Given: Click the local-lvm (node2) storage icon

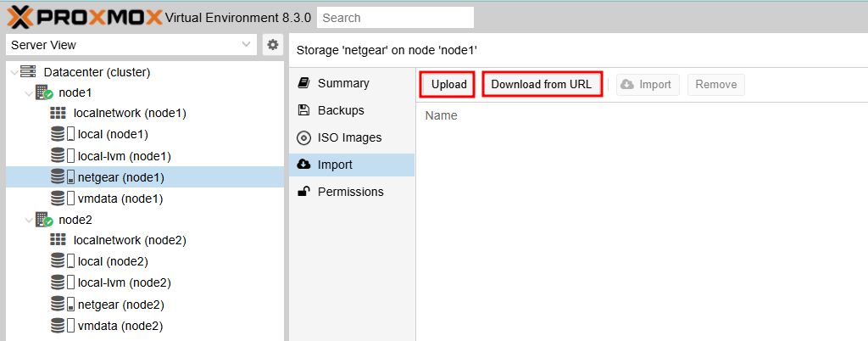Looking at the screenshot, I should point(62,282).
